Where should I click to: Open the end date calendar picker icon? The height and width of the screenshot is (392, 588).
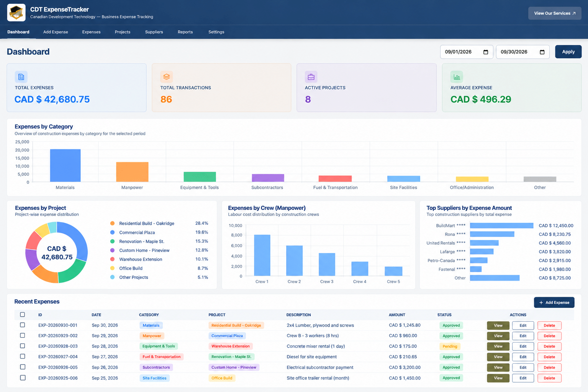(x=542, y=52)
